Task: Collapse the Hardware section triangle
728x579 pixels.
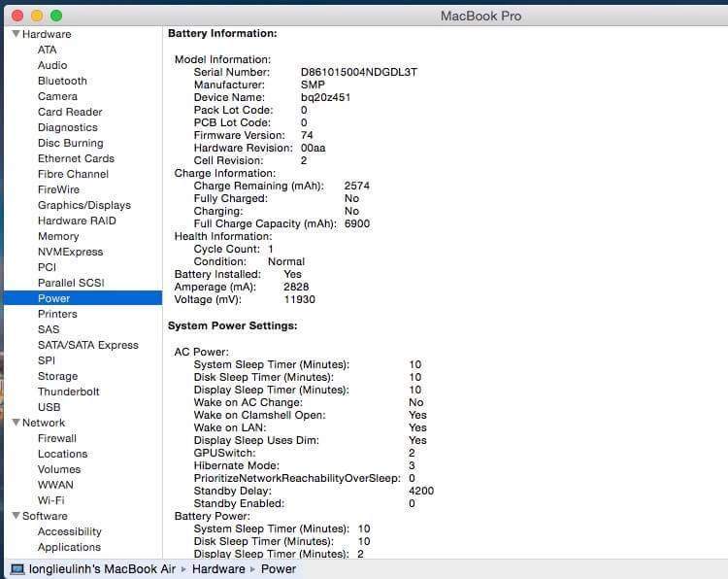Action: tap(17, 34)
